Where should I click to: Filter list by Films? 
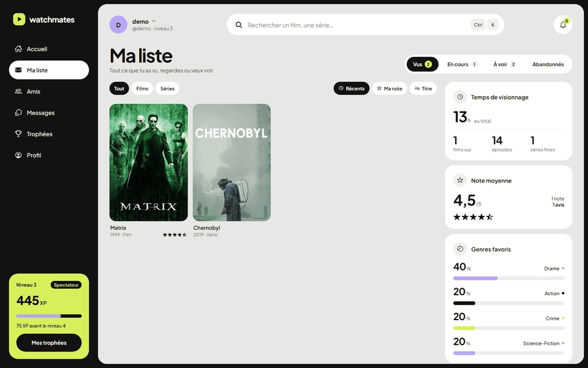click(142, 88)
